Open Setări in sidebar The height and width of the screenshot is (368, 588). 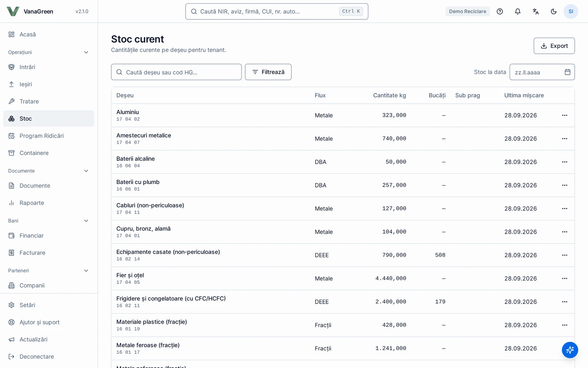pyautogui.click(x=49, y=305)
